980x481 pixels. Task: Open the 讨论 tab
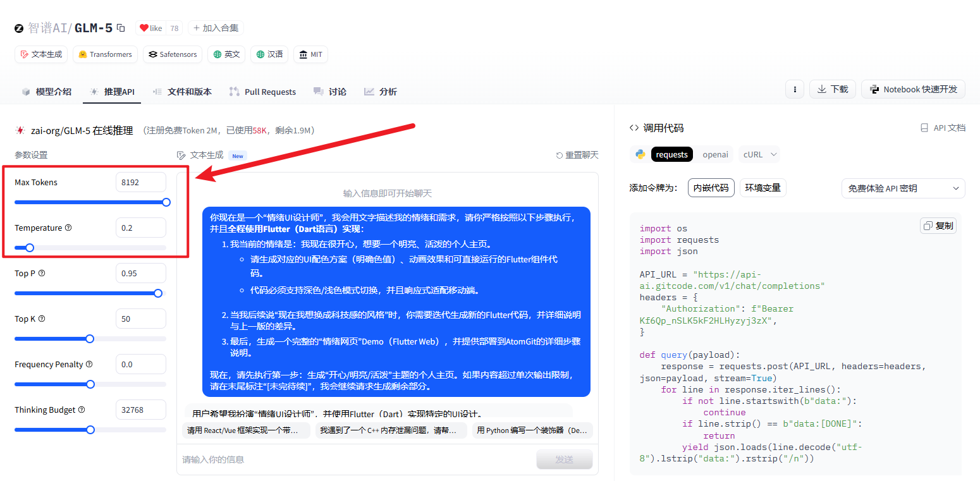tap(330, 92)
